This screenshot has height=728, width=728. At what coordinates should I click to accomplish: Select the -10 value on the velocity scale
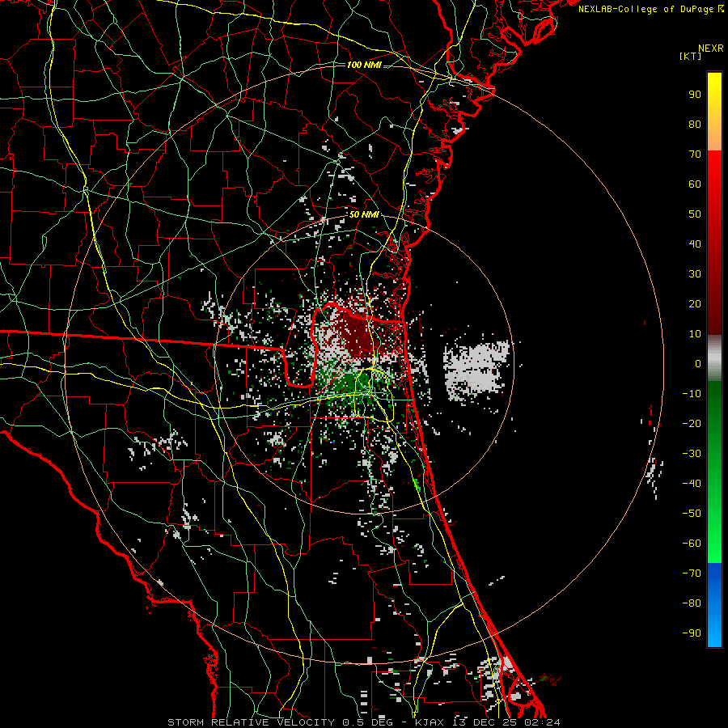692,394
